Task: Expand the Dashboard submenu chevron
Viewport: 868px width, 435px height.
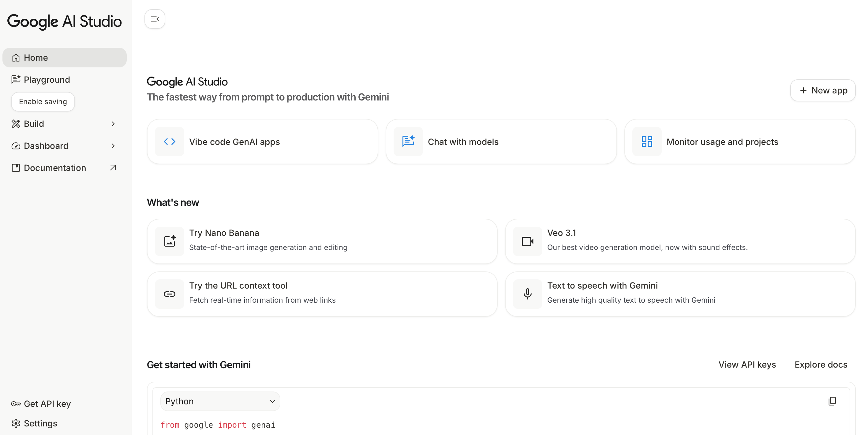Action: [113, 146]
